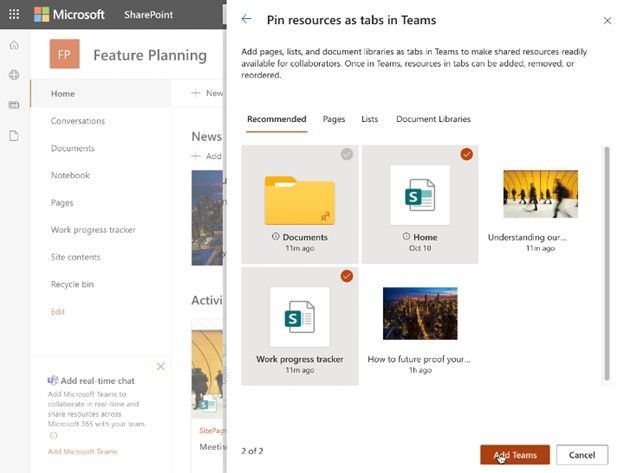This screenshot has height=473, width=624.
Task: Click the news city image thumbnail
Action: click(x=207, y=218)
